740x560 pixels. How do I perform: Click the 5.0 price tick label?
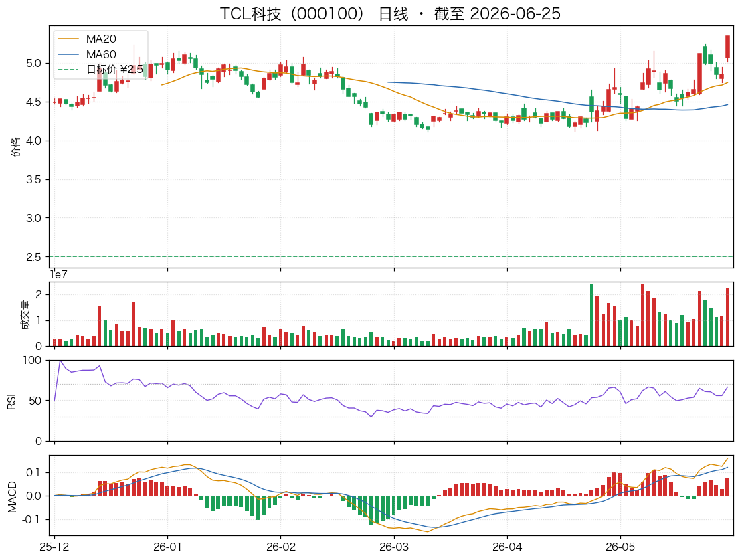click(x=33, y=63)
